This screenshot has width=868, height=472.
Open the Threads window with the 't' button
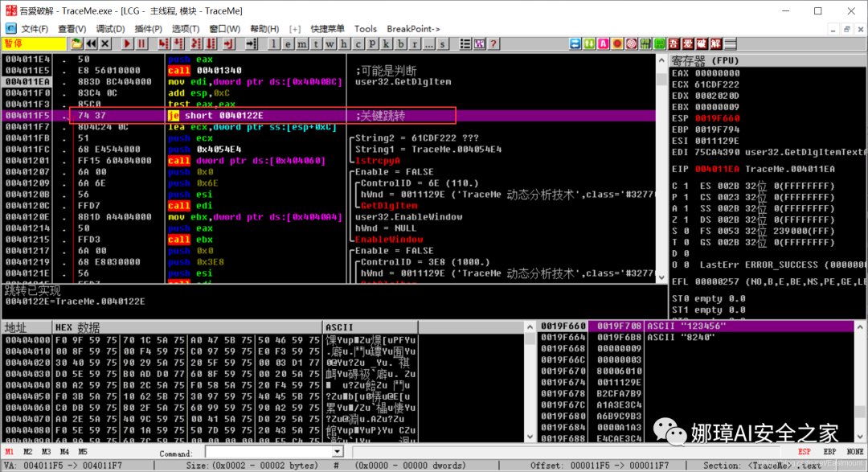point(316,43)
